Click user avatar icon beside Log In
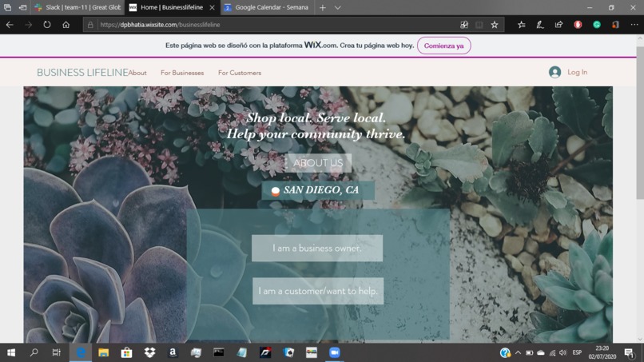Viewport: 644px width, 362px height. [555, 72]
